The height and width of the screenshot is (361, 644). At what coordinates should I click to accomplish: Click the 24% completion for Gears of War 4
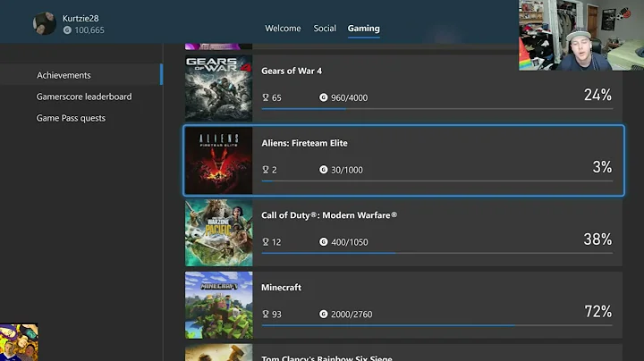click(597, 96)
